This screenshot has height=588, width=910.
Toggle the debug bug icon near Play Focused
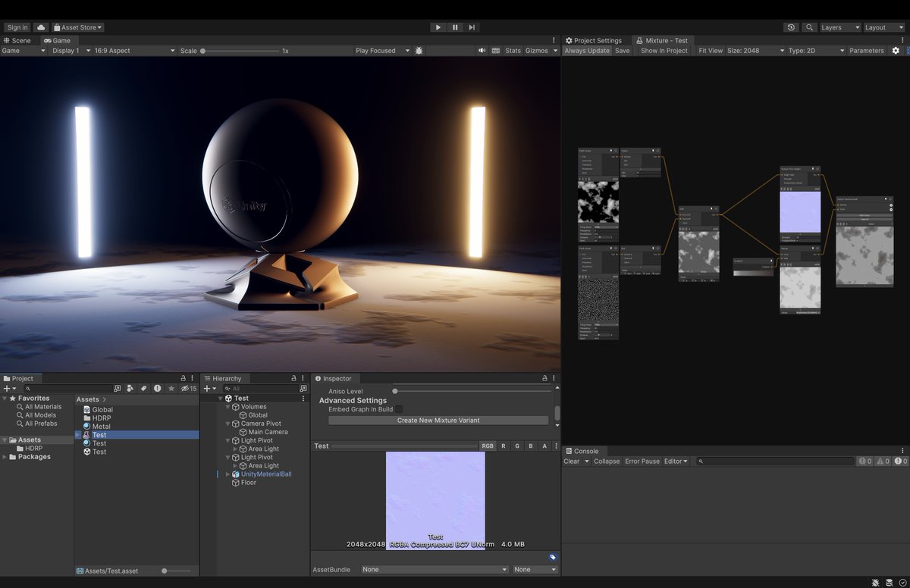pos(418,51)
